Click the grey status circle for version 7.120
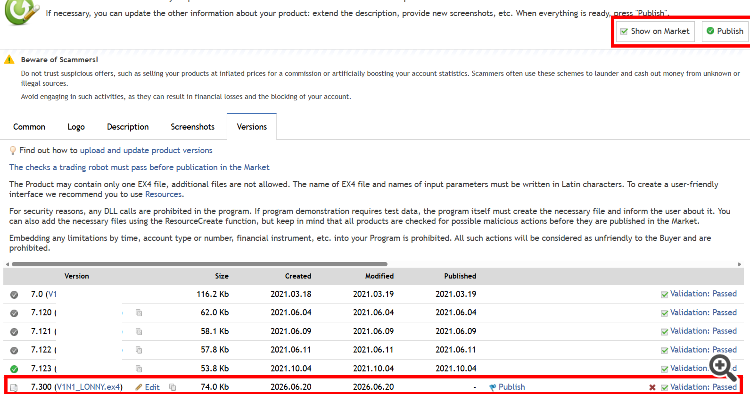Screen dimensions: 750x394 (14, 313)
